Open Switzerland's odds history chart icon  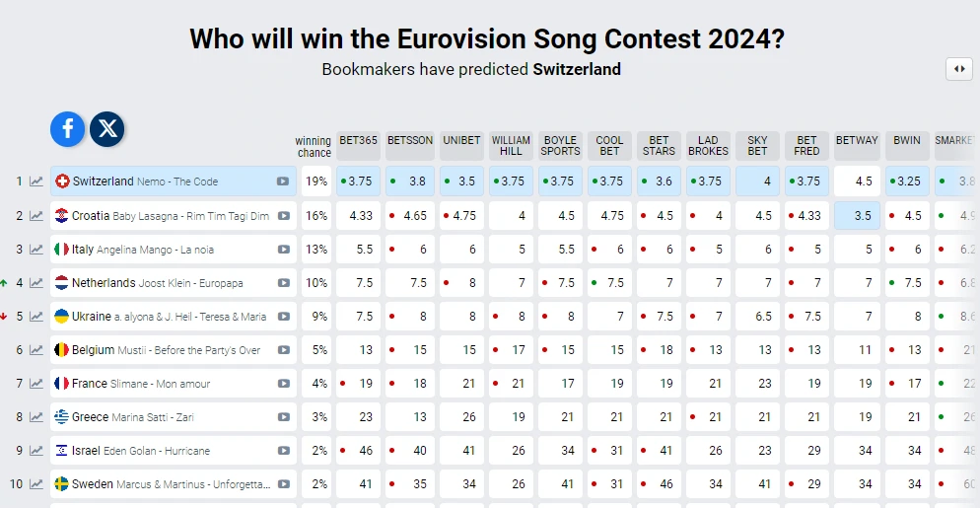pos(36,181)
